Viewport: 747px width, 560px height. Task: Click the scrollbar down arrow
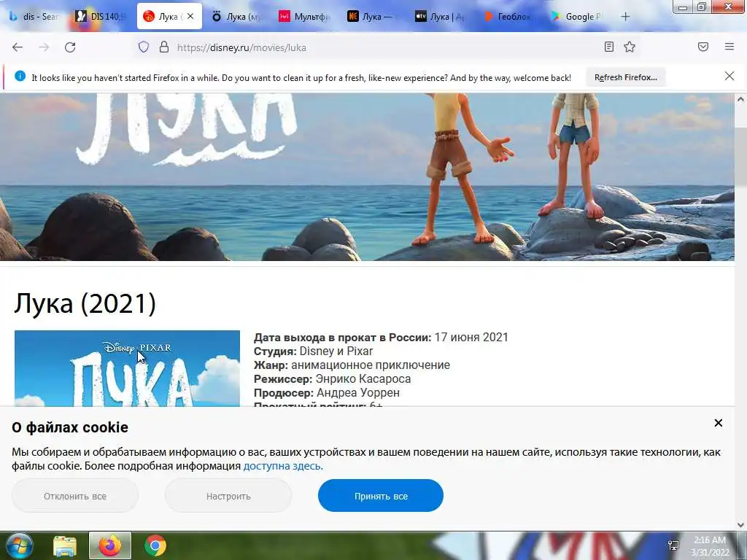pos(740,525)
